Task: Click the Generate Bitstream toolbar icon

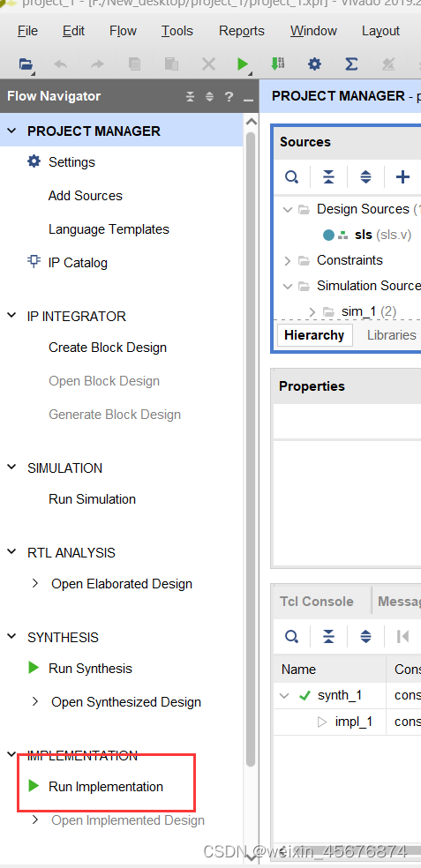Action: (278, 64)
